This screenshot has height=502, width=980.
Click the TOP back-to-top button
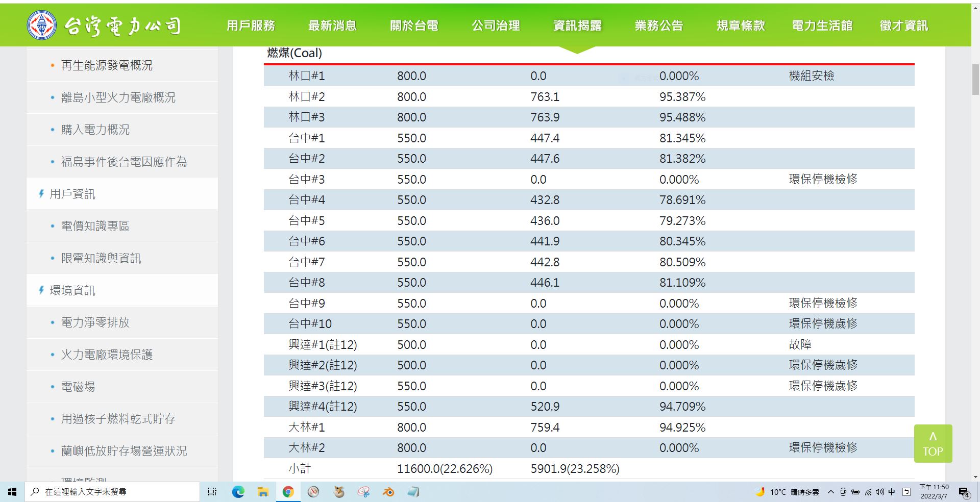[x=933, y=444]
